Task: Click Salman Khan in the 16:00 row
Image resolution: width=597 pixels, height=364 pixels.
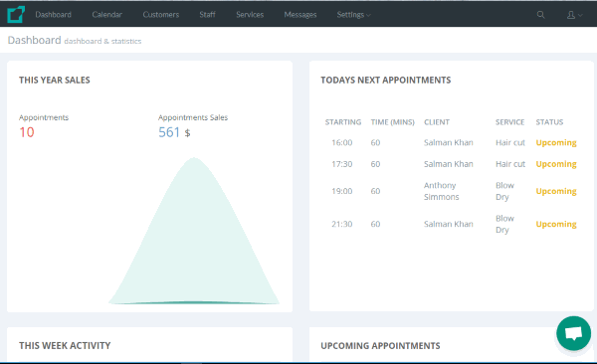Action: tap(449, 143)
